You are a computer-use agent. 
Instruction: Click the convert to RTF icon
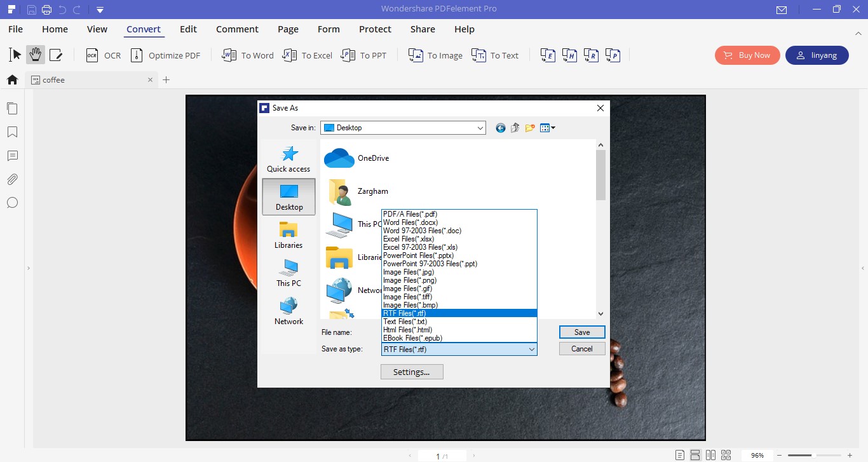tap(592, 55)
